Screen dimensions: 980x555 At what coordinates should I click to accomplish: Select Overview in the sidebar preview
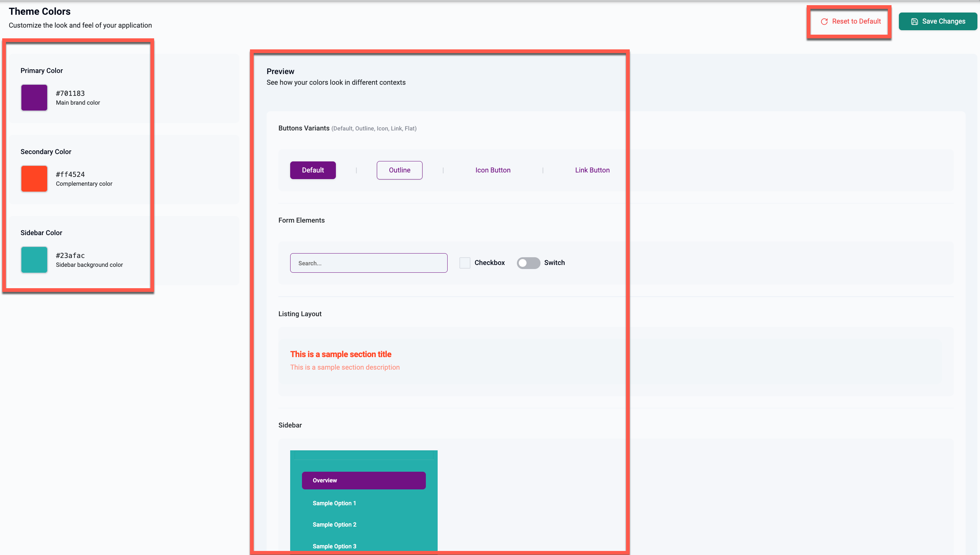pyautogui.click(x=364, y=480)
